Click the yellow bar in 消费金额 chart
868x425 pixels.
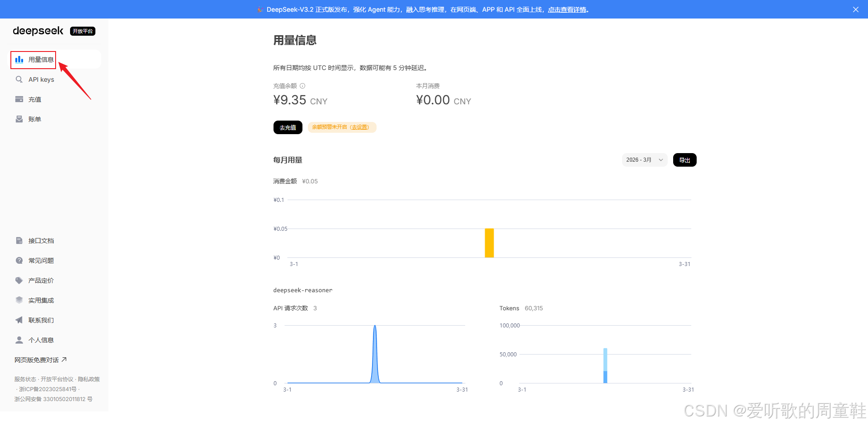[489, 243]
